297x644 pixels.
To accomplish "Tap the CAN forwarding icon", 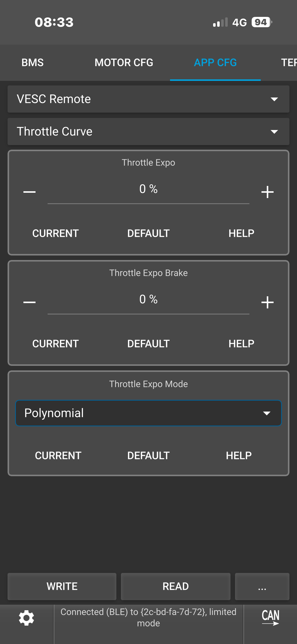I will click(270, 617).
